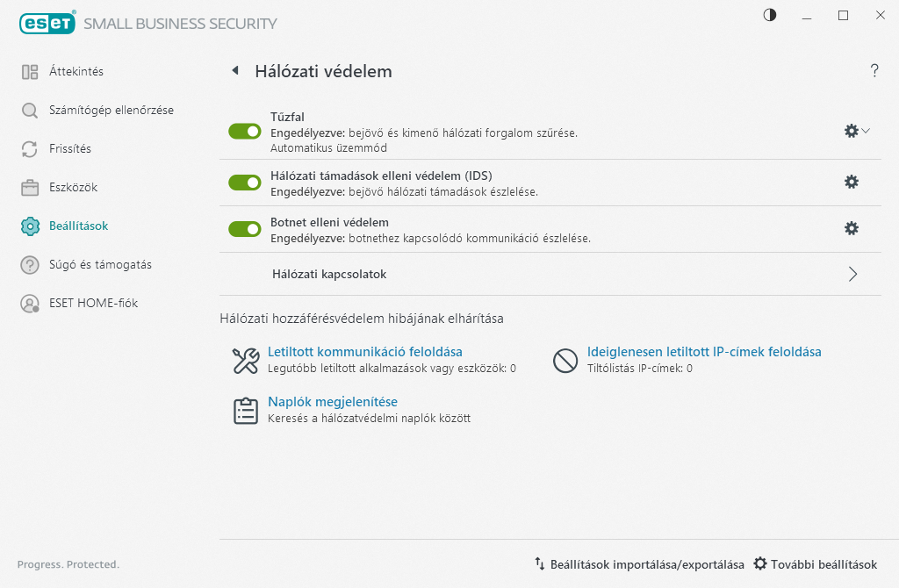Click the blocked circle icon for IP-címek
This screenshot has height=588, width=899.
pos(565,361)
